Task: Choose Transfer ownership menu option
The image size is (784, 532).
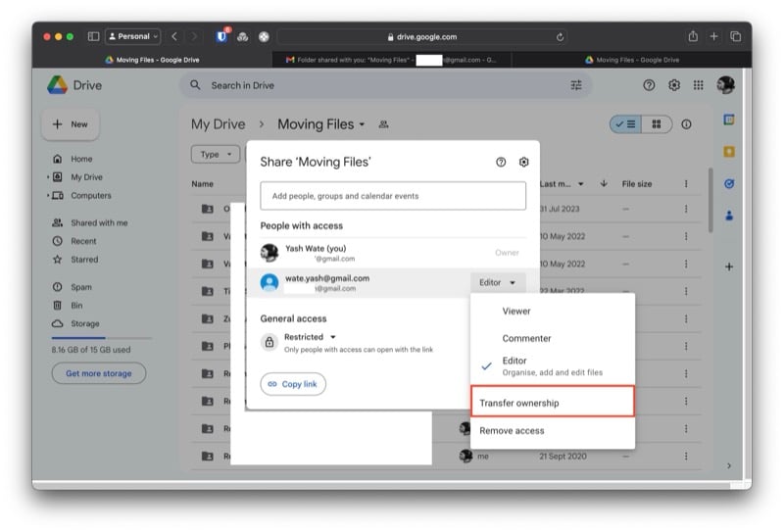Action: click(x=553, y=403)
